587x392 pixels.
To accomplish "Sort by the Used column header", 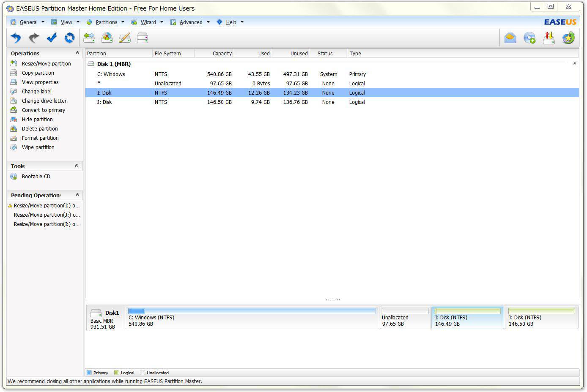I will pyautogui.click(x=252, y=53).
